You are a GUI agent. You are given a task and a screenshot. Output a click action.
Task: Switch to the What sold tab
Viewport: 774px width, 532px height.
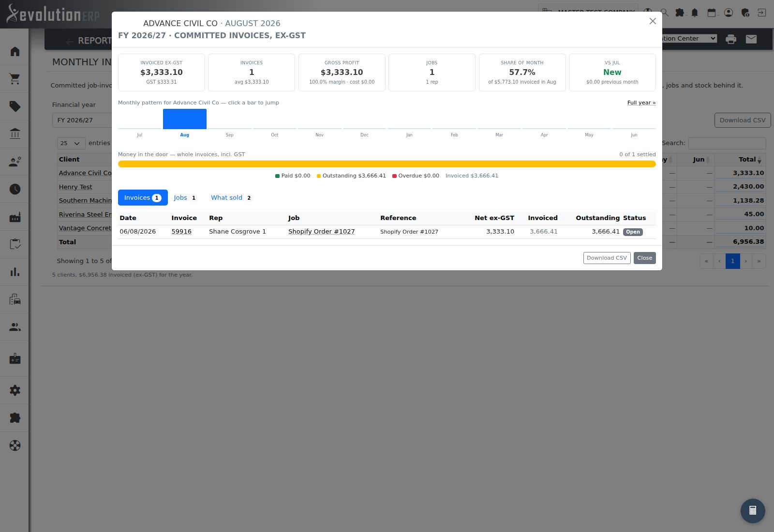(x=231, y=197)
